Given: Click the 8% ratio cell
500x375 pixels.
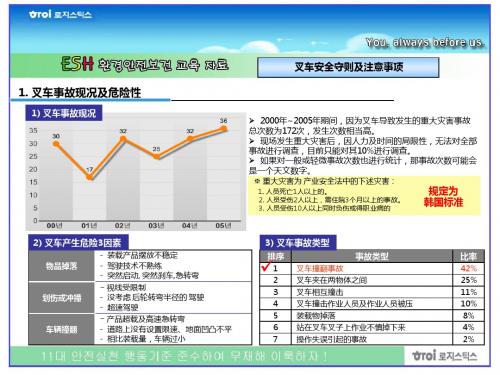Looking at the screenshot, I should (x=469, y=316).
